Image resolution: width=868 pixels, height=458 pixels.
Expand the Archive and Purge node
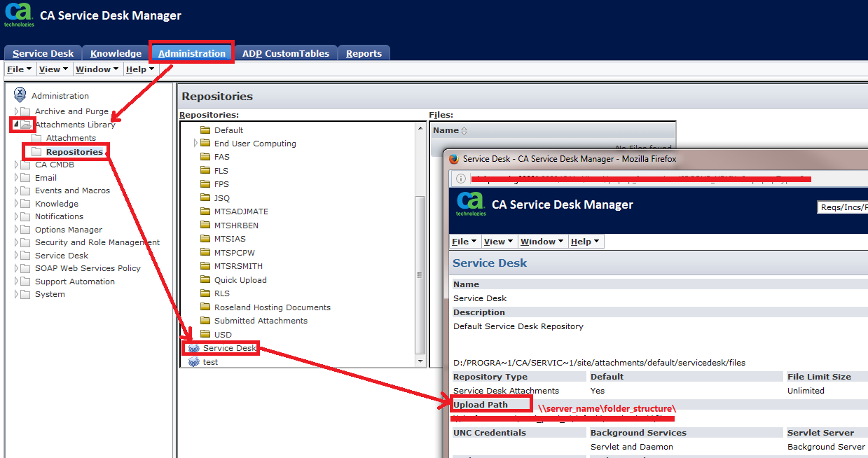pos(17,111)
